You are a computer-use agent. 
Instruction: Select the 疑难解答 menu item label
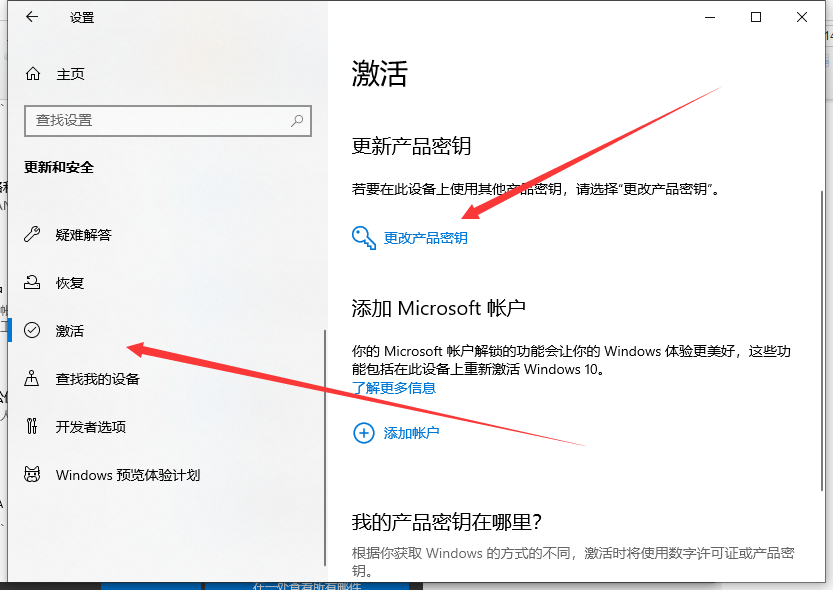[x=84, y=235]
